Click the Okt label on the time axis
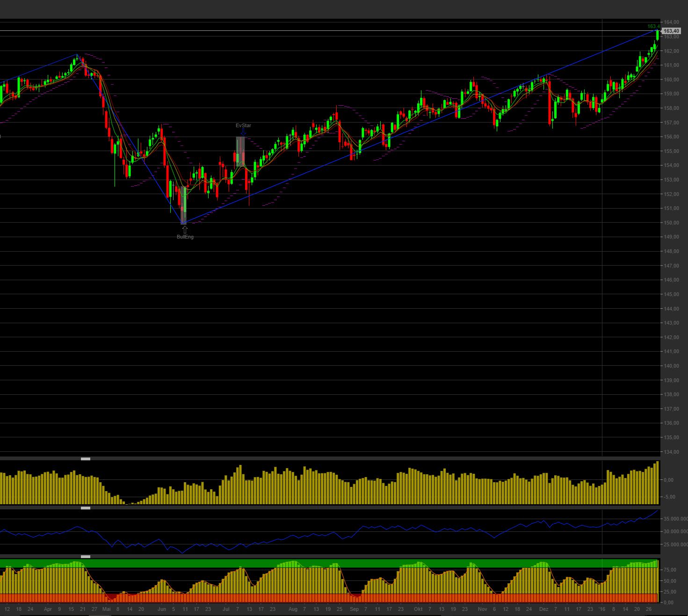 point(419,609)
